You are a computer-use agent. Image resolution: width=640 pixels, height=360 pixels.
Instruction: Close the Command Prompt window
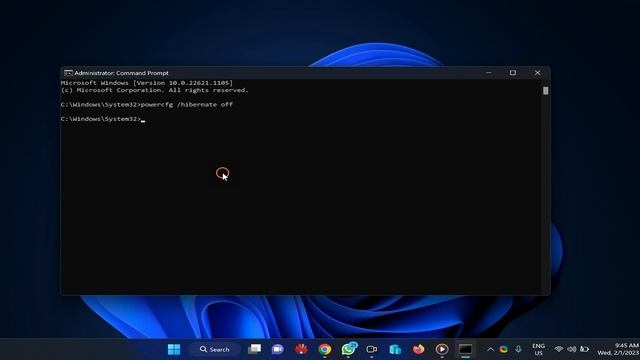[538, 73]
